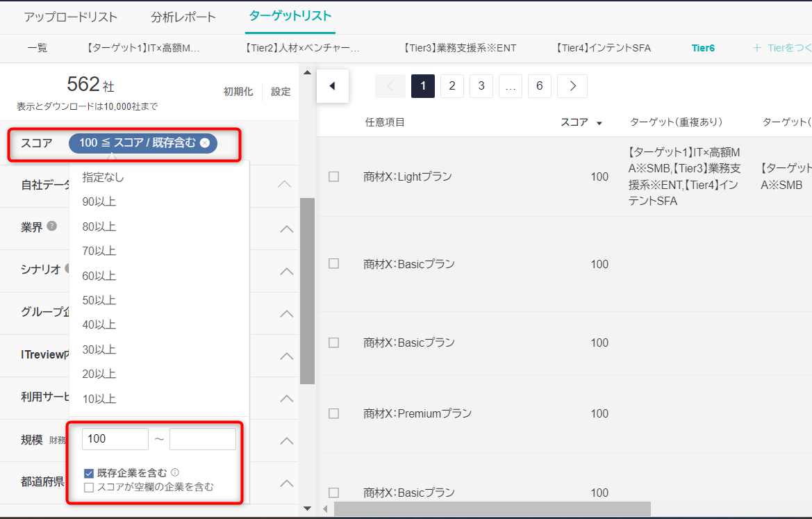Click the help icon next to 業界
Image resolution: width=812 pixels, height=519 pixels.
52,226
